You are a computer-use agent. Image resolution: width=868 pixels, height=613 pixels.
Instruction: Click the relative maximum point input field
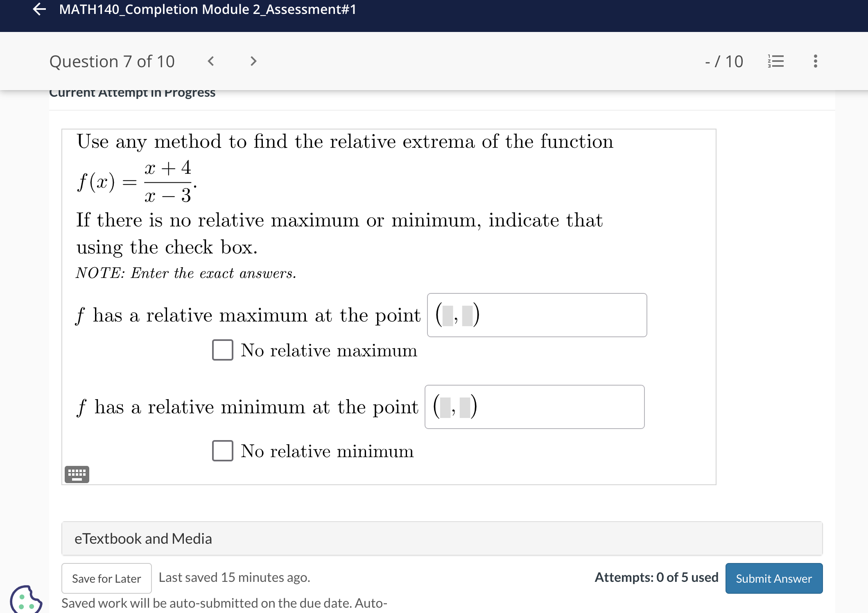click(537, 315)
